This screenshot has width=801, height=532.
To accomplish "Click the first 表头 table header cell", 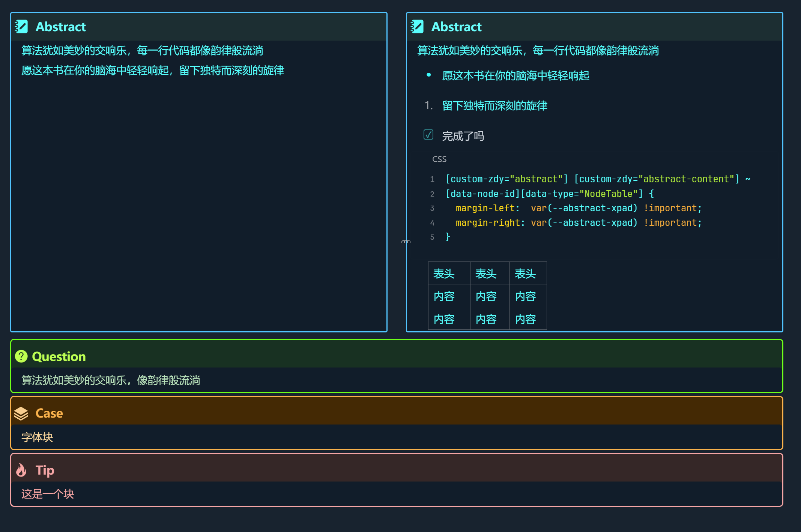I will [444, 274].
